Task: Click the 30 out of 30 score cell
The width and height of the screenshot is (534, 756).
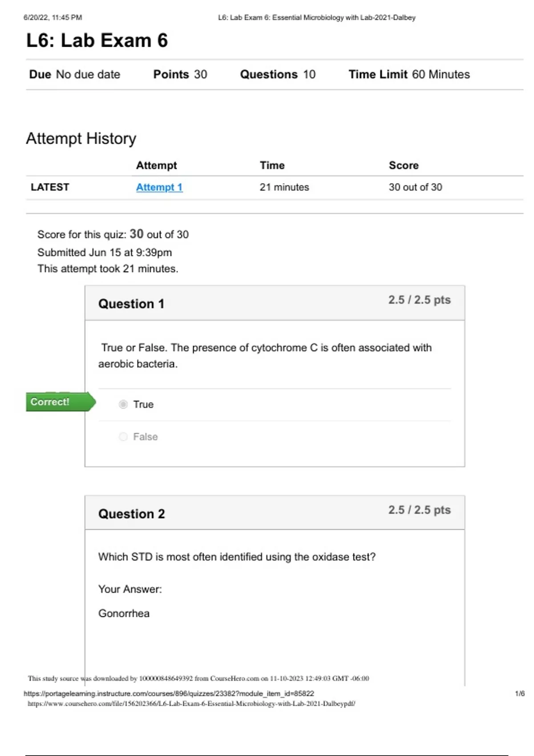Action: click(415, 187)
